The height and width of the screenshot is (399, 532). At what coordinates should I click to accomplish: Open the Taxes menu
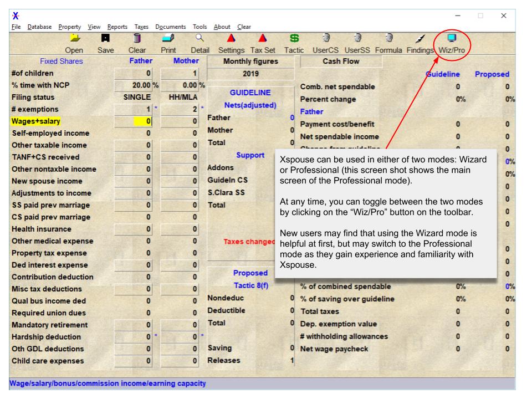[141, 27]
